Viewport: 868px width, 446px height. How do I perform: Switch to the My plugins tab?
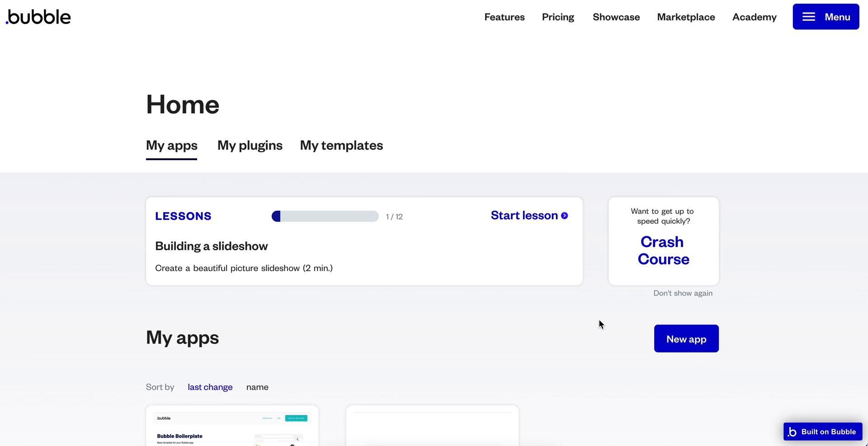tap(250, 145)
